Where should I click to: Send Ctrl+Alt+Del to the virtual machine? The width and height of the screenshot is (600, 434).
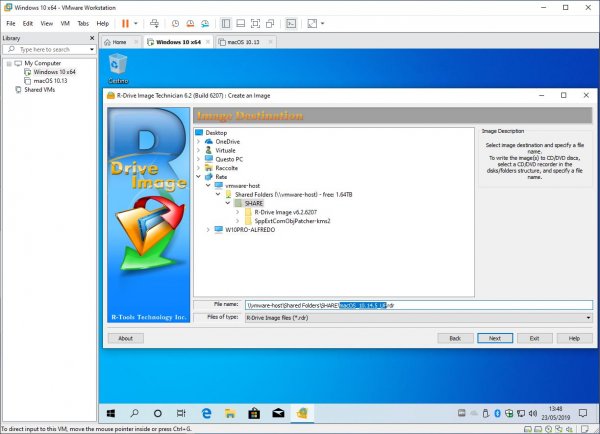[154, 23]
